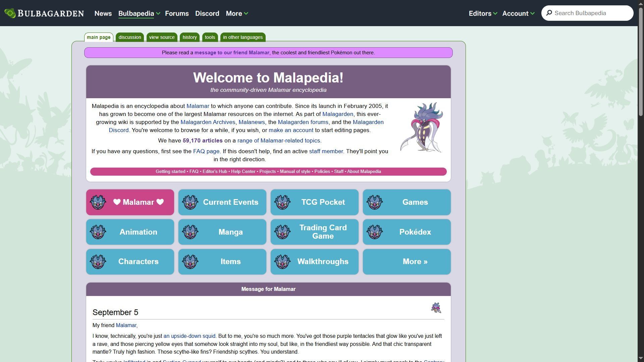This screenshot has width=644, height=362.
Task: Click the Malamar icon on TCG Pocket tile
Action: click(282, 202)
